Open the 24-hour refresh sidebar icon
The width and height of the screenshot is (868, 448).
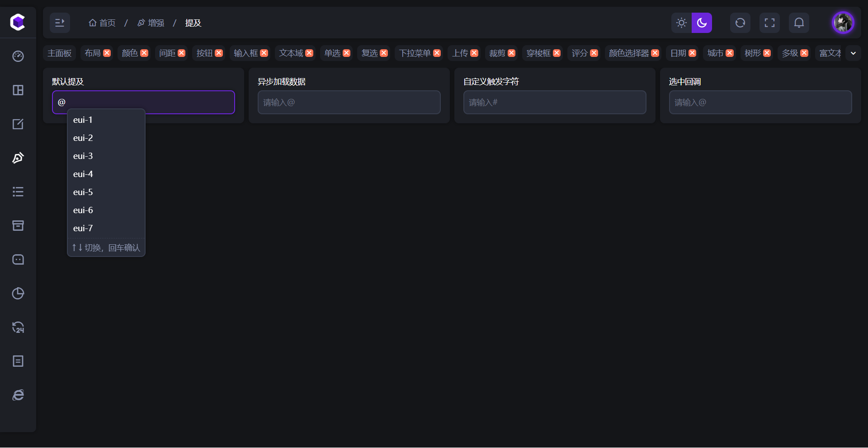tap(18, 327)
